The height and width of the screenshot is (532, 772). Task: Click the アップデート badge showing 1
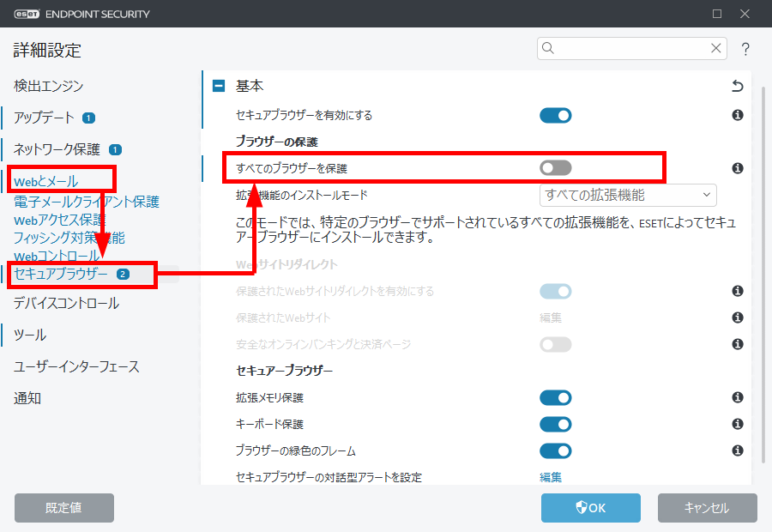(88, 118)
